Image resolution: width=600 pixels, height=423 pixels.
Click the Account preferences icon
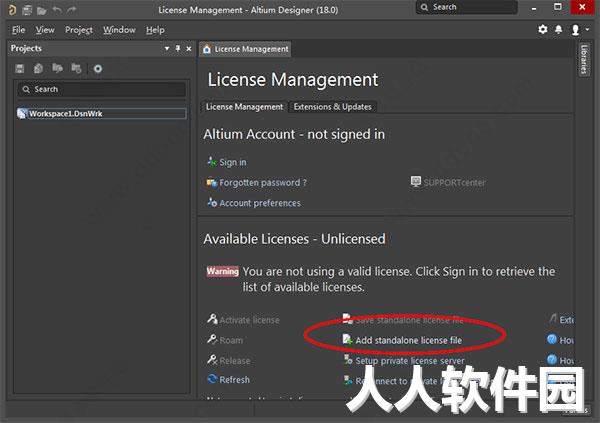[212, 202]
